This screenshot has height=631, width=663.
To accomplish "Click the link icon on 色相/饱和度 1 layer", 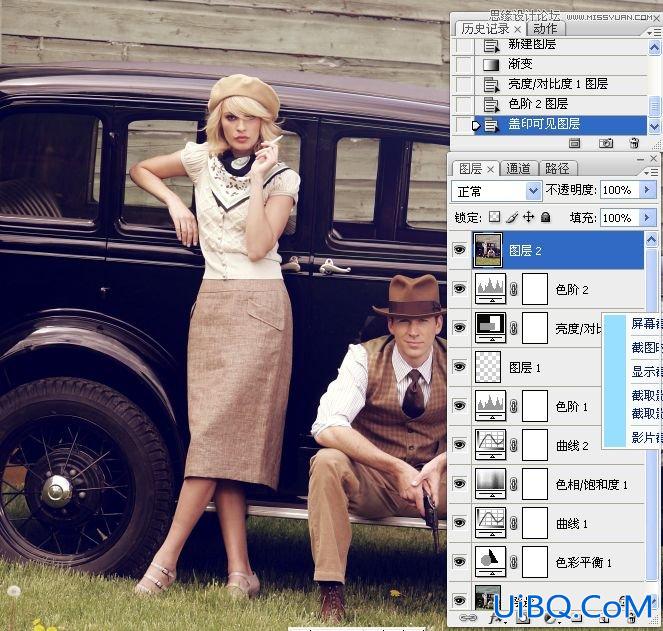I will click(514, 484).
